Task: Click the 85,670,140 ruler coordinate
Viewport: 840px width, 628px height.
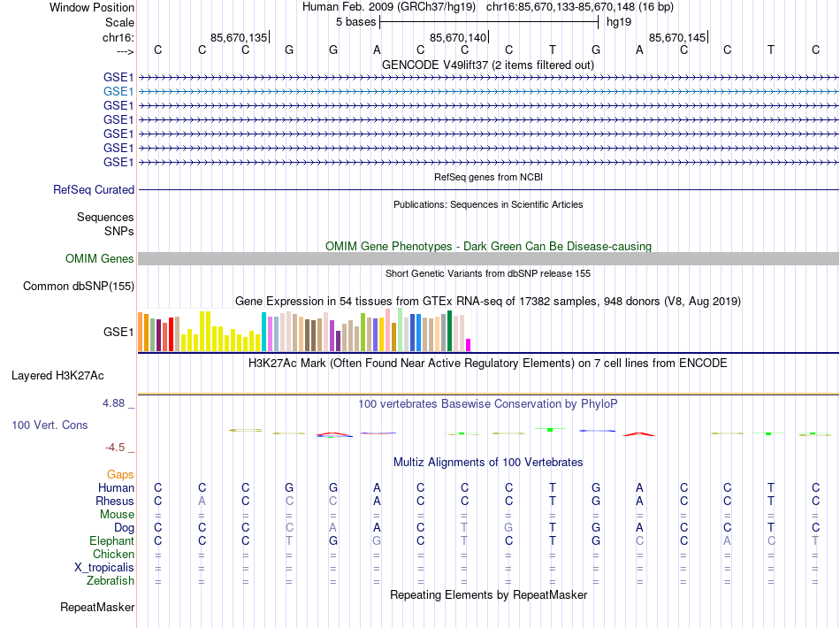Action: [x=458, y=37]
